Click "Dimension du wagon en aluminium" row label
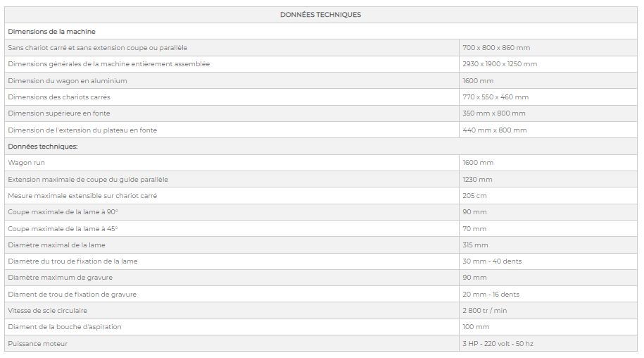Screen dimensions: 644x358 tap(68, 81)
